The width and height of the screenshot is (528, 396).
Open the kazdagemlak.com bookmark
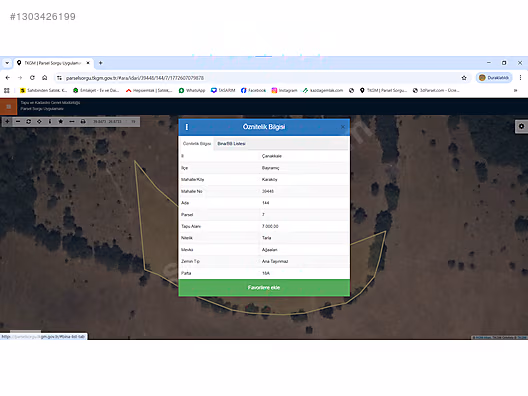[323, 90]
